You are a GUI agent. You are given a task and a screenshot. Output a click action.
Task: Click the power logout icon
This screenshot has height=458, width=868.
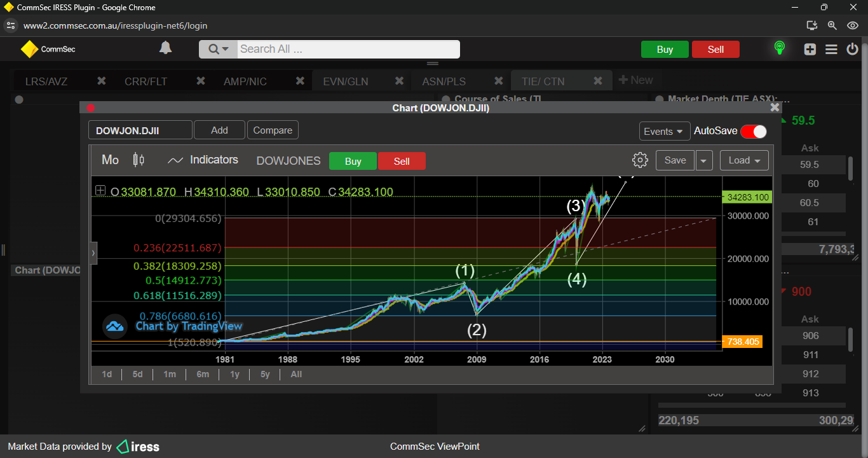coord(853,49)
